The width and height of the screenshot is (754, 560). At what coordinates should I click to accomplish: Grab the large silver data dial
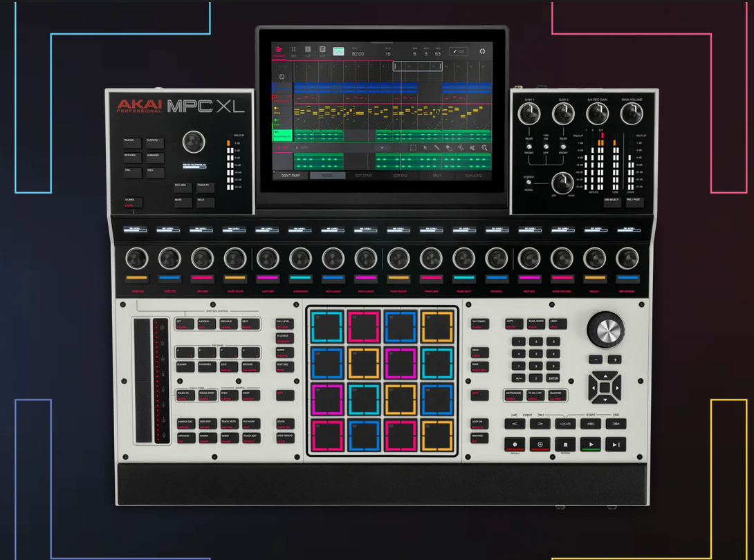click(x=605, y=329)
